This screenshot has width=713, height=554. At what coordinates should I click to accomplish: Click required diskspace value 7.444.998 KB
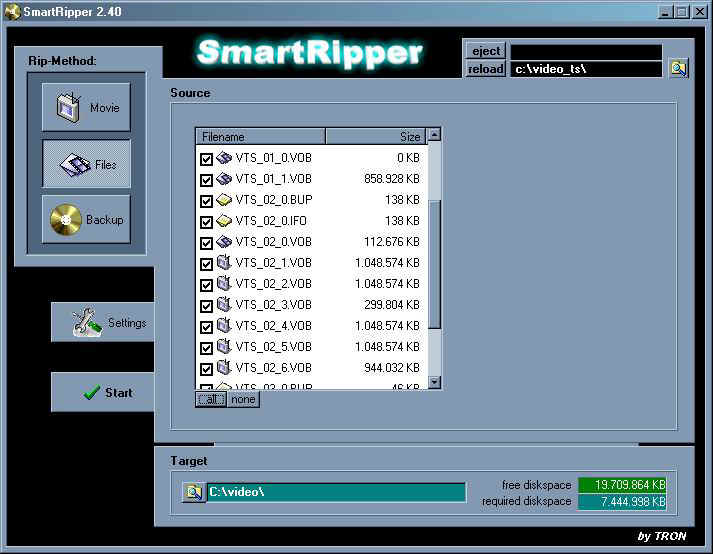click(622, 502)
